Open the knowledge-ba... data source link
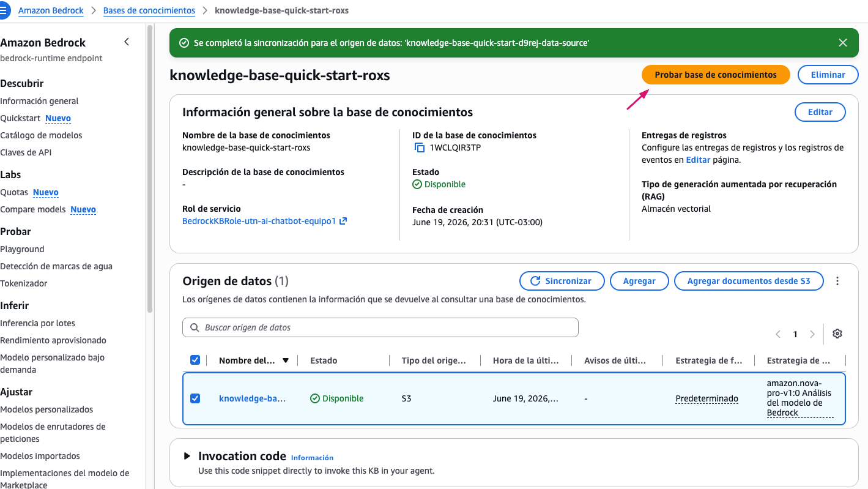 [252, 398]
